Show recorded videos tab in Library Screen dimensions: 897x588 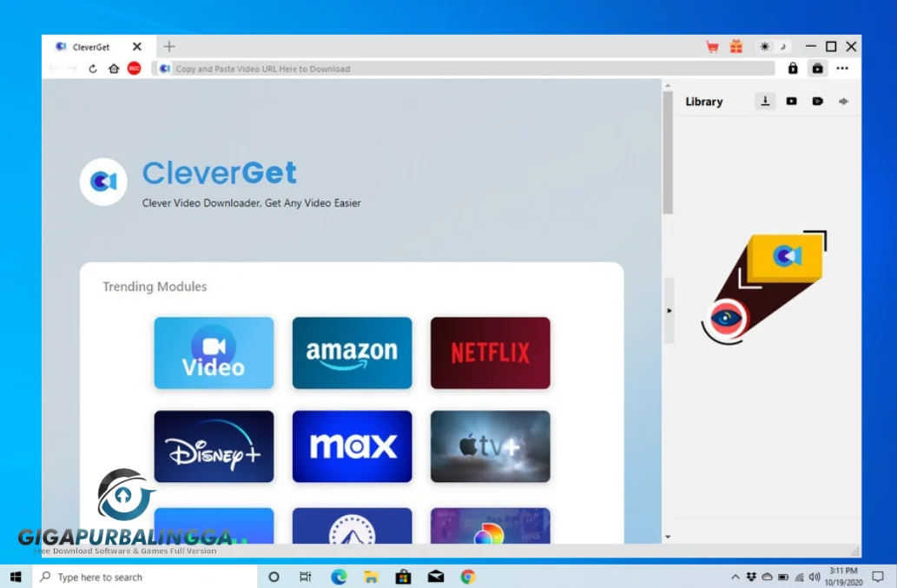click(817, 102)
